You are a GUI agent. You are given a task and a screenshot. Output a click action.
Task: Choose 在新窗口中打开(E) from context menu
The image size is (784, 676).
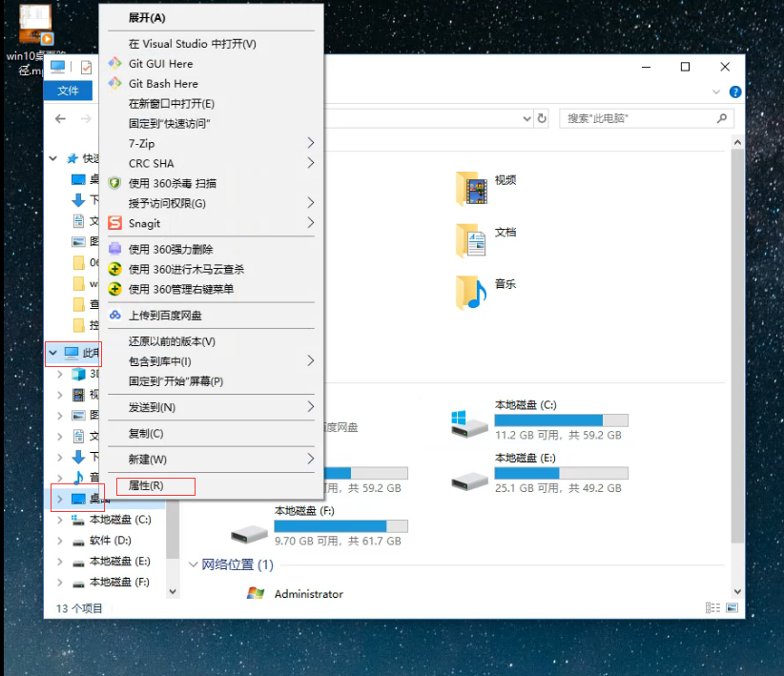(172, 104)
